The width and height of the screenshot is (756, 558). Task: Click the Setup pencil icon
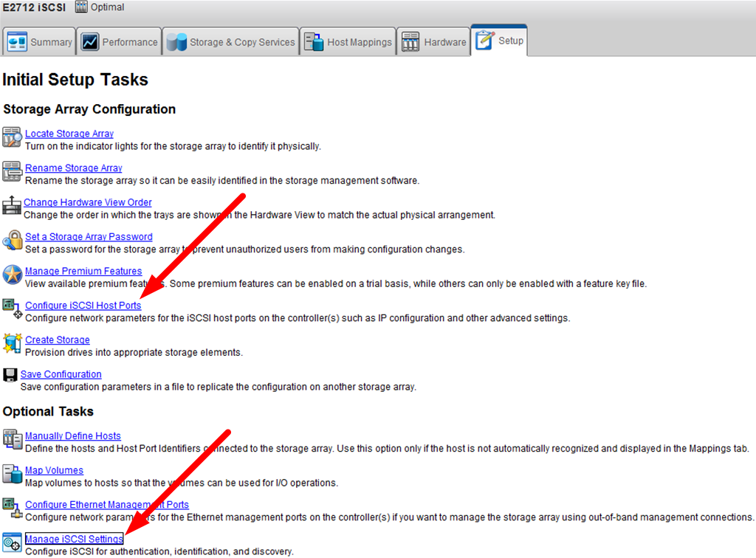click(484, 41)
